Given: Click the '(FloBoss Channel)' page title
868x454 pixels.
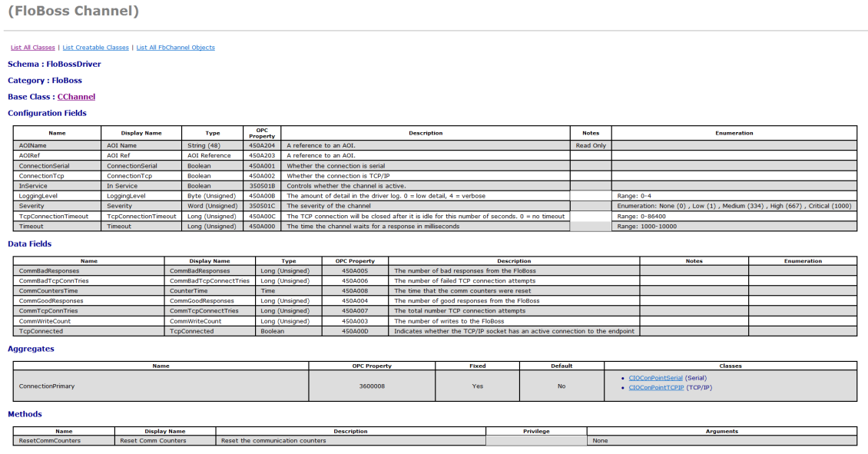Looking at the screenshot, I should pyautogui.click(x=74, y=11).
